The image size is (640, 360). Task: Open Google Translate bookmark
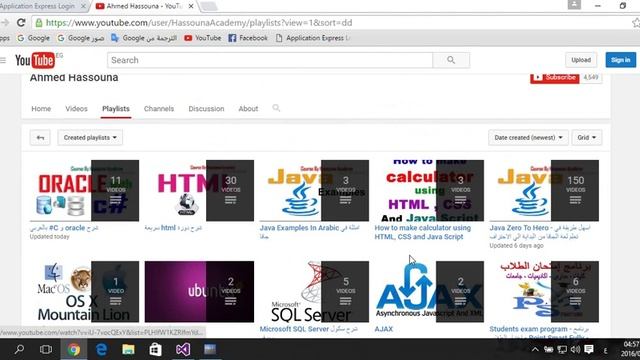[x=144, y=38]
